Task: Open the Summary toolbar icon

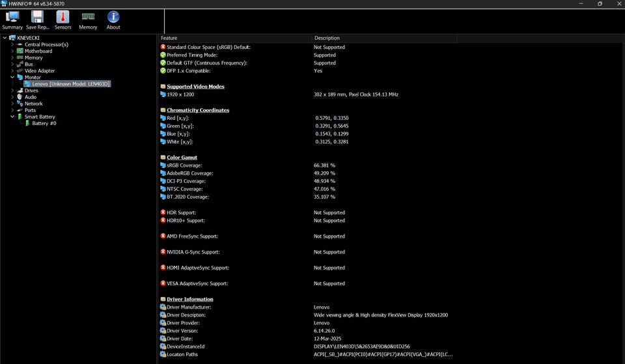Action: pyautogui.click(x=12, y=18)
